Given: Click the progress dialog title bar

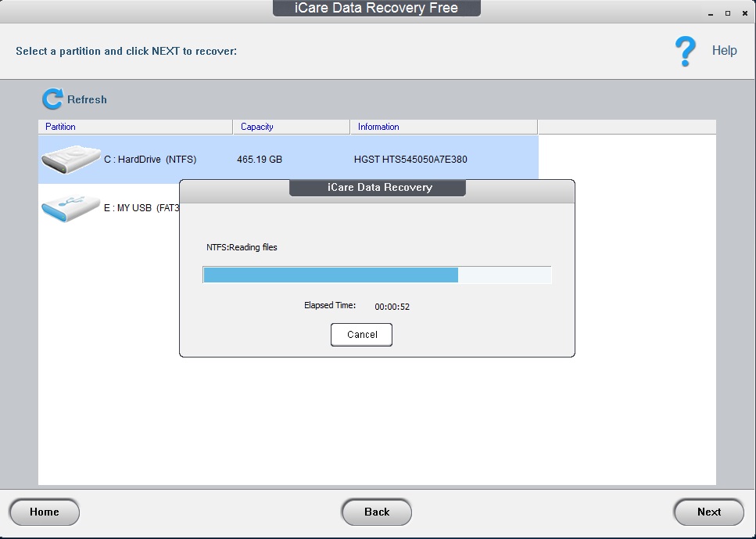Looking at the screenshot, I should 377,188.
